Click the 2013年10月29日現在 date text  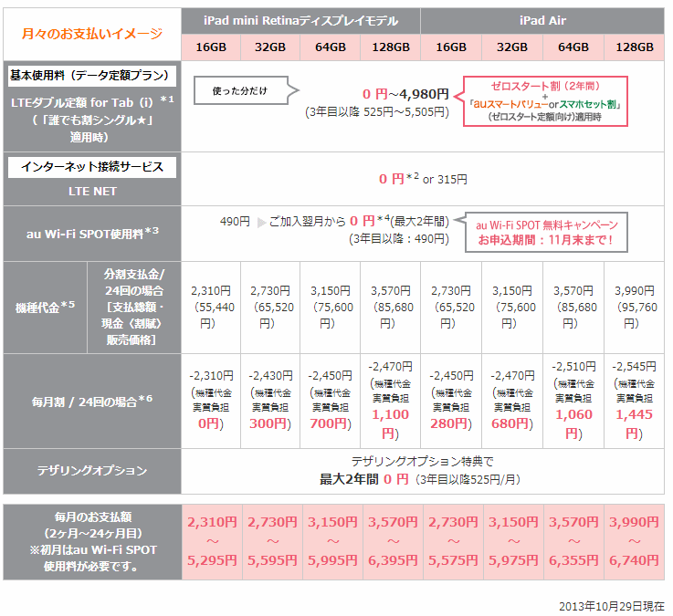point(611,605)
